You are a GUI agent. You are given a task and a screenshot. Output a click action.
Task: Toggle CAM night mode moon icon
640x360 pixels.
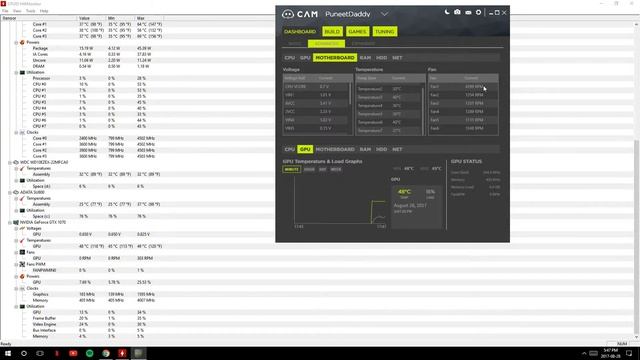click(x=447, y=12)
